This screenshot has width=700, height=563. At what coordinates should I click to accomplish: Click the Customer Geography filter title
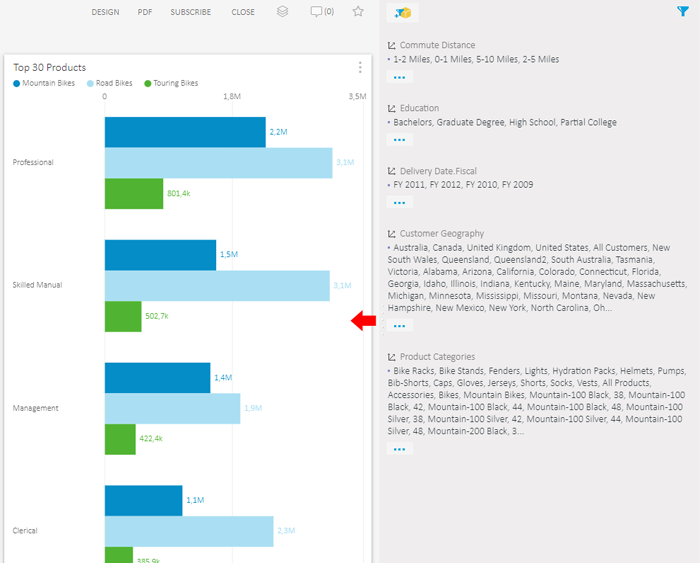(x=442, y=234)
